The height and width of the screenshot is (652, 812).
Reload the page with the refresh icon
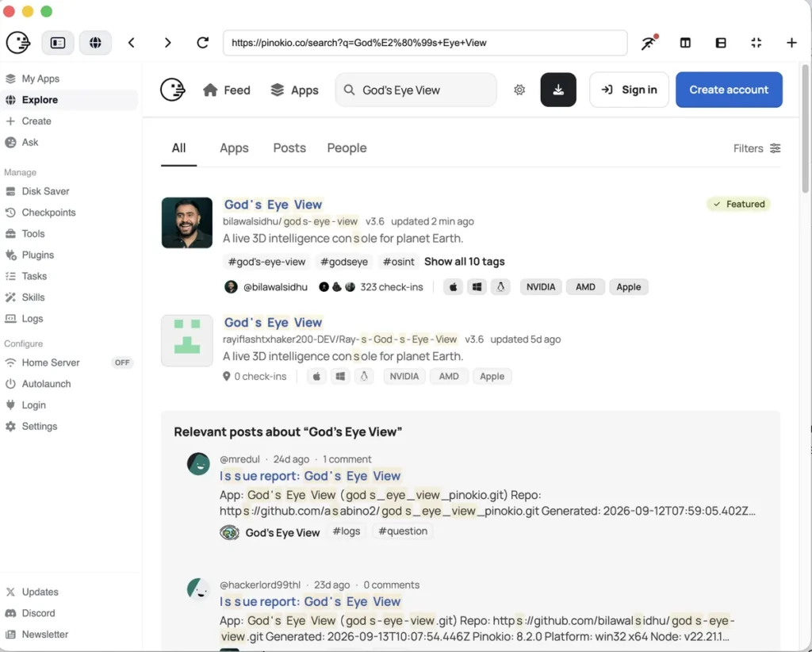tap(203, 43)
